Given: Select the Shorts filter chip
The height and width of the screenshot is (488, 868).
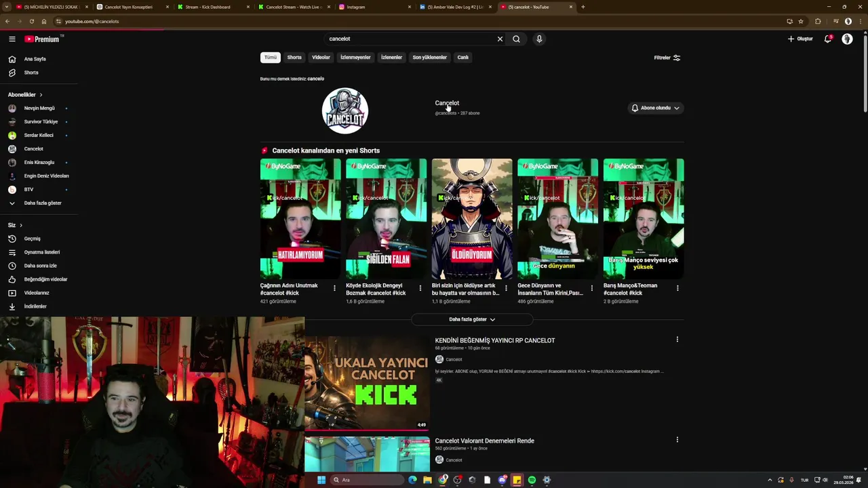Looking at the screenshot, I should [294, 58].
